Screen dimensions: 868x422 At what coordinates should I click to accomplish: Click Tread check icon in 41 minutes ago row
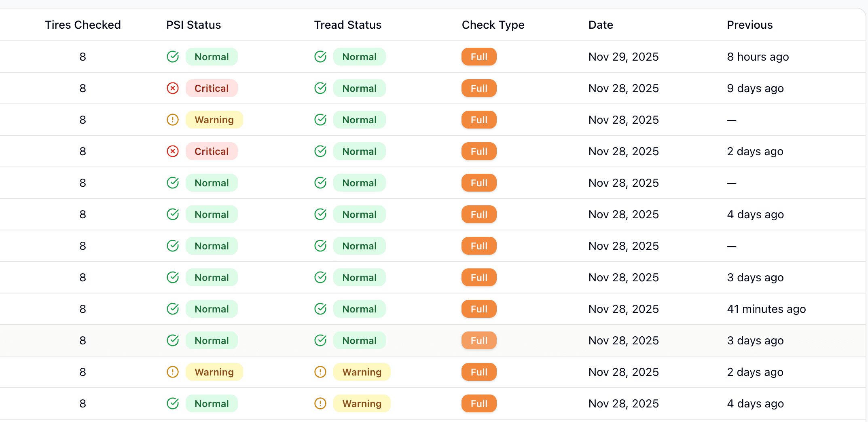click(320, 309)
